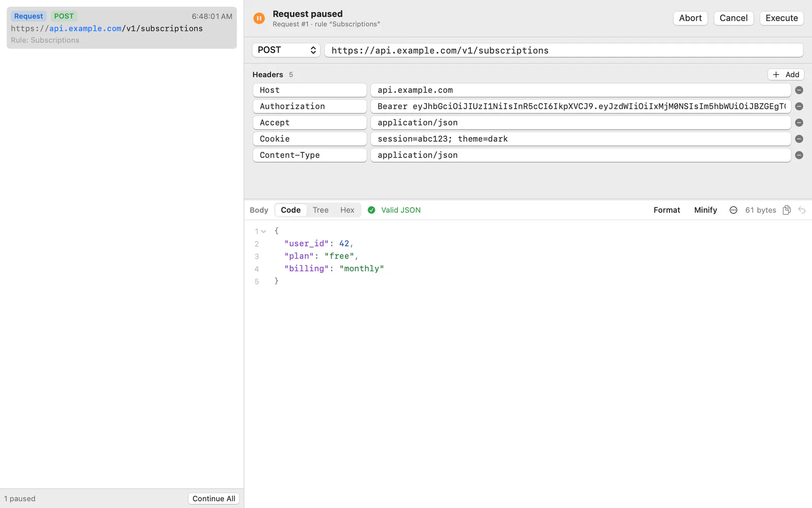Image resolution: width=812 pixels, height=508 pixels.
Task: Remove the Cookie header row
Action: (x=799, y=139)
